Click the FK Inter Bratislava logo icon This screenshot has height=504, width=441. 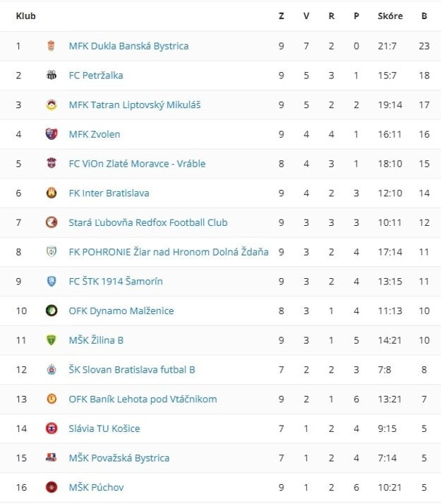coord(51,193)
